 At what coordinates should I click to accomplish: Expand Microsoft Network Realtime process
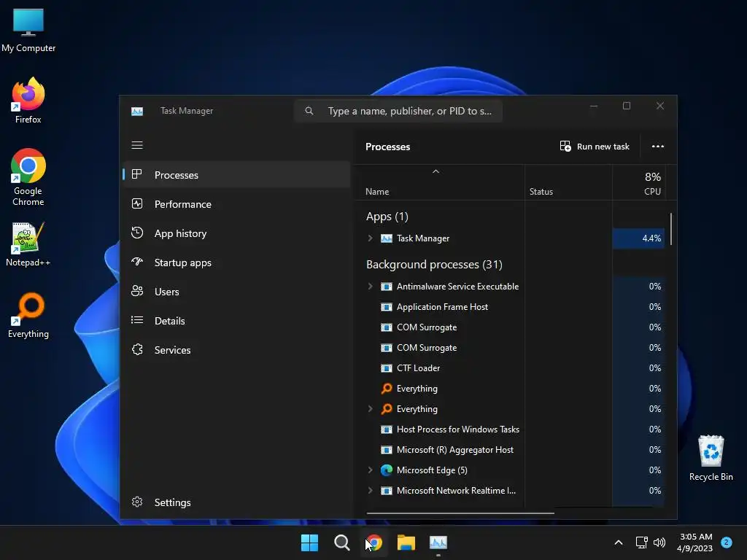370,491
